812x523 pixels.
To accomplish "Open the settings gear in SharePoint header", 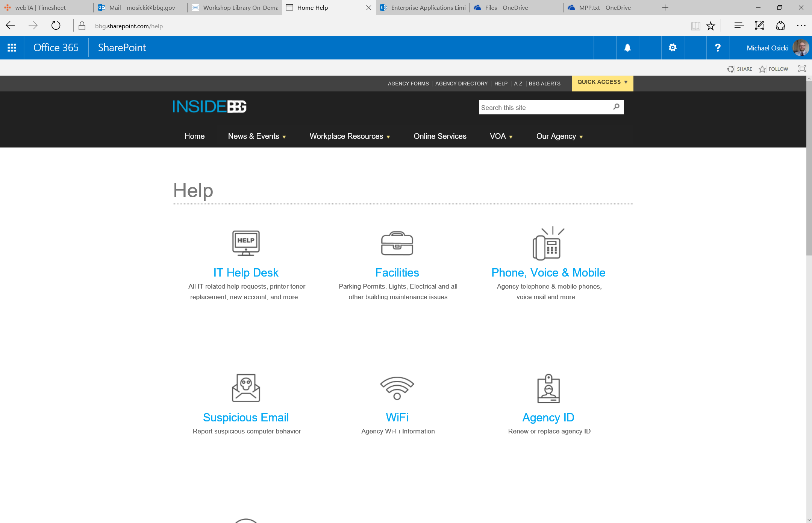I will coord(673,48).
